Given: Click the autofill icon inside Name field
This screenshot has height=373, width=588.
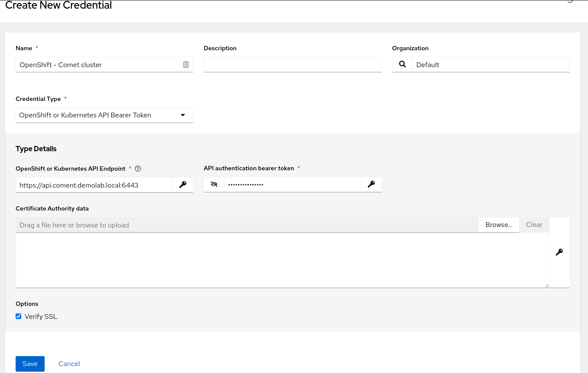Looking at the screenshot, I should [186, 65].
